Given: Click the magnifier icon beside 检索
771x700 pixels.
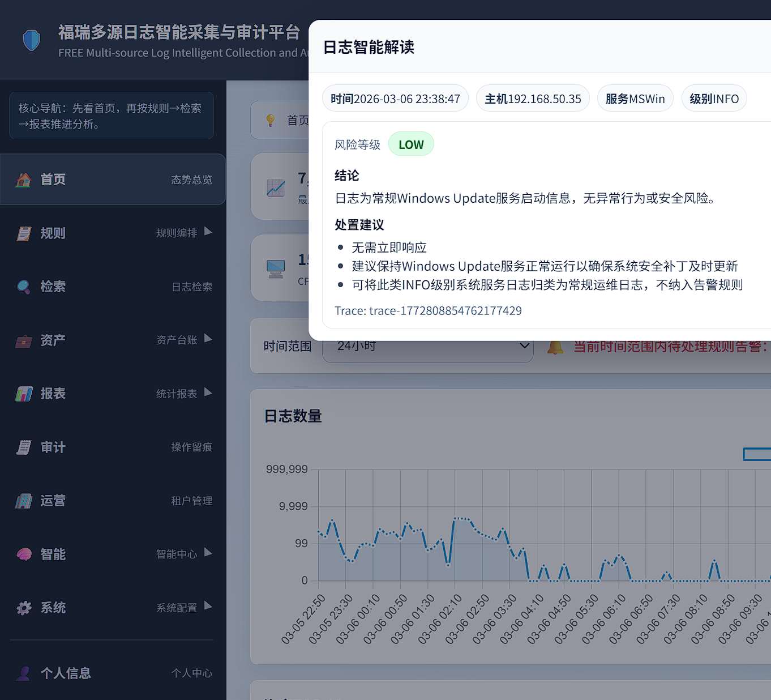Looking at the screenshot, I should pyautogui.click(x=24, y=287).
